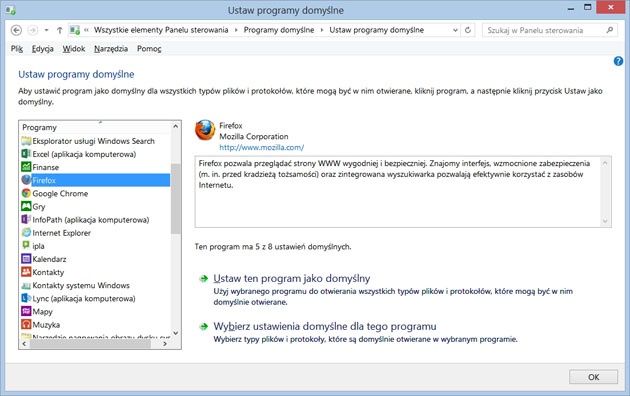Viewport: 630px width, 396px height.
Task: Click the Firefox icon in the list
Action: (x=26, y=180)
